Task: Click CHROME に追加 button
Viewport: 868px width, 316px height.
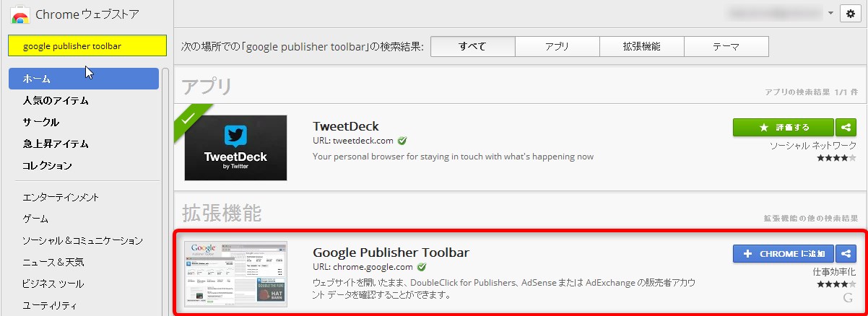Action: pyautogui.click(x=784, y=253)
